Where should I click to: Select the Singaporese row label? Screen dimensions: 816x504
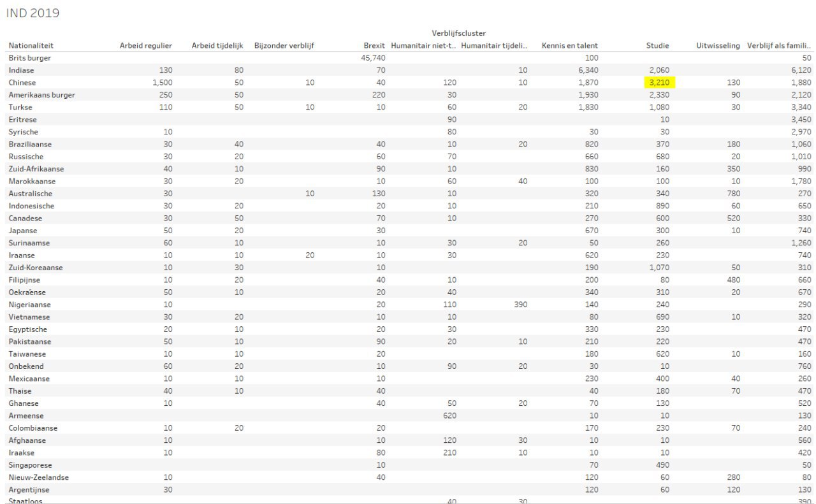[30, 465]
